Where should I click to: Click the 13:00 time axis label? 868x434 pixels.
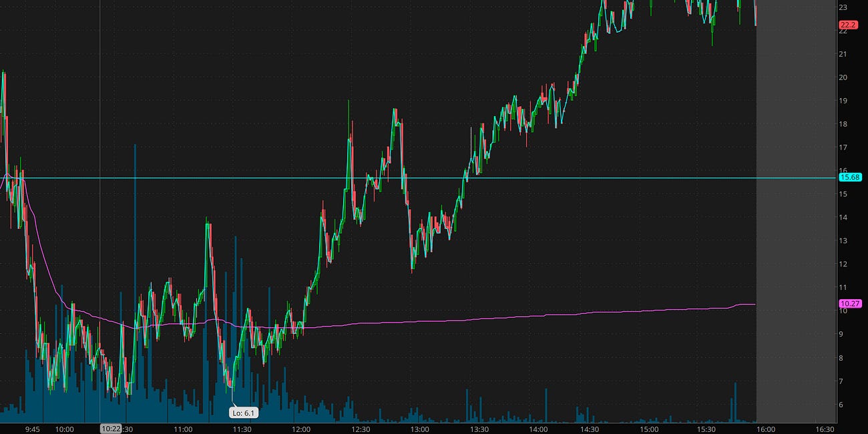tap(419, 429)
